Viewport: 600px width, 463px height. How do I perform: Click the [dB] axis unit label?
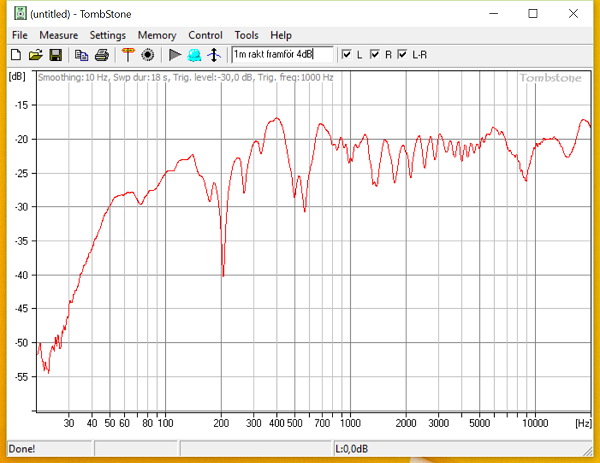(17, 77)
